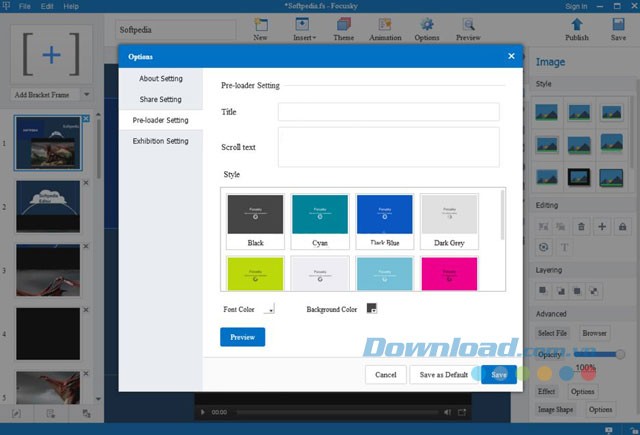Switch to the Exhibition Setting tab
The height and width of the screenshot is (435, 640).
click(160, 141)
